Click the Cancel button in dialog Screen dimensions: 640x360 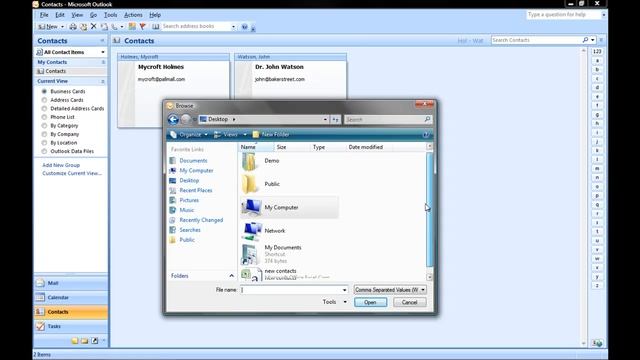point(409,302)
